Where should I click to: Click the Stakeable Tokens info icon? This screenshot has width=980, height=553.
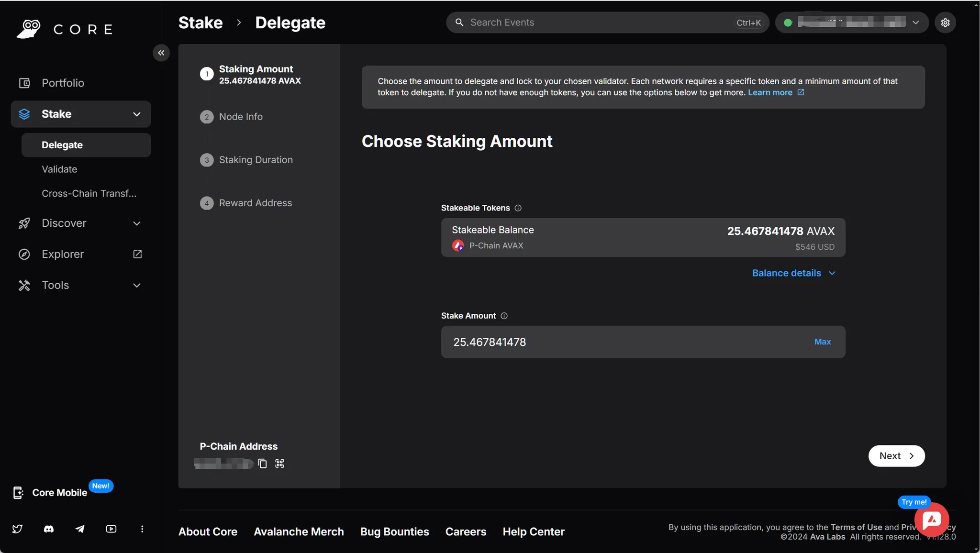point(518,208)
